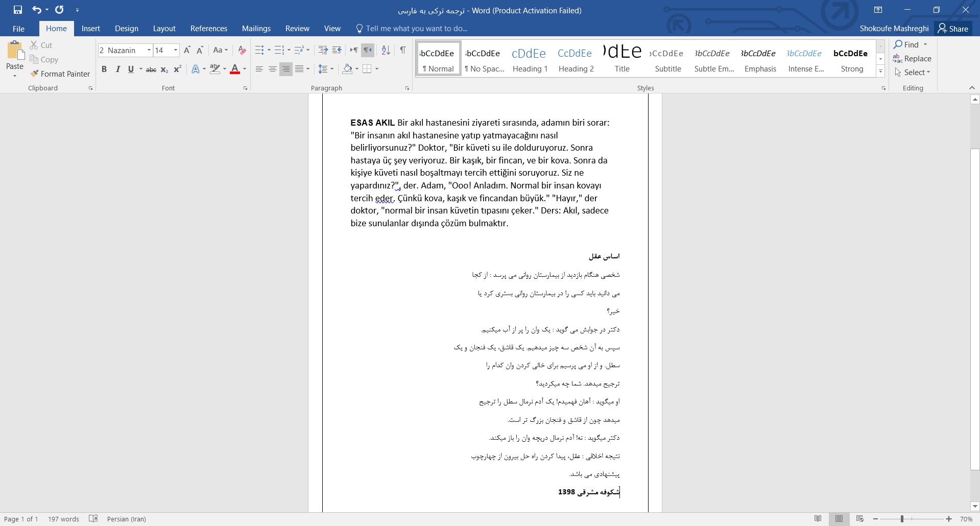
Task: Switch to the Insert tab
Action: [91, 29]
